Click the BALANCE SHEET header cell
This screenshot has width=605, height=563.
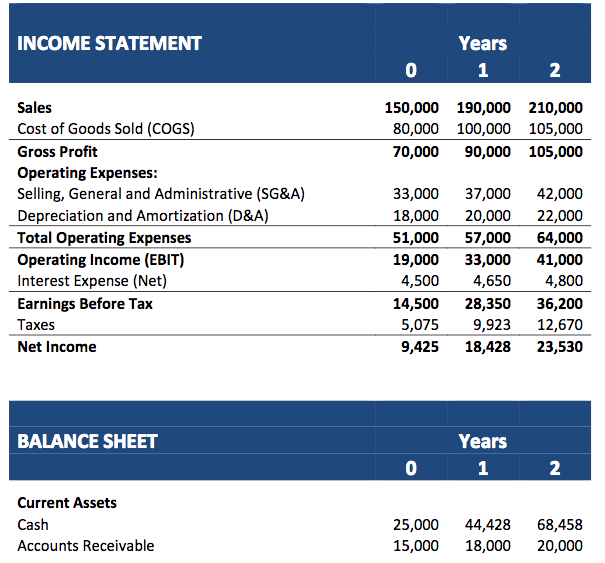point(87,441)
